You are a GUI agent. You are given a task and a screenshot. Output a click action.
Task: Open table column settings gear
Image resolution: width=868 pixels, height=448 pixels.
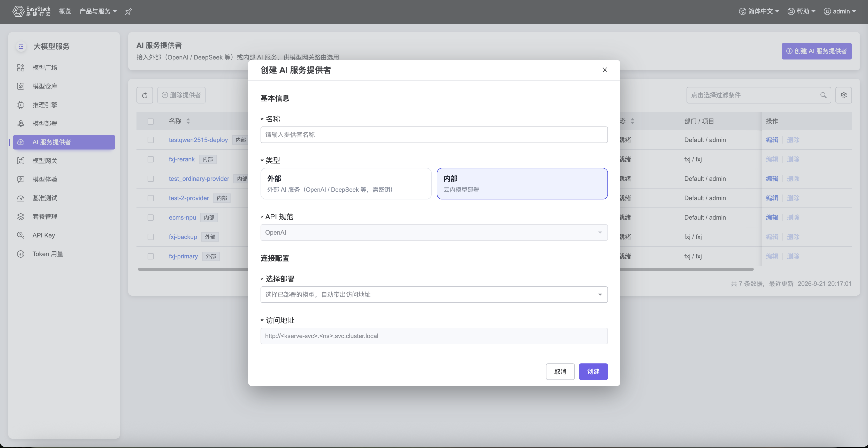click(843, 95)
